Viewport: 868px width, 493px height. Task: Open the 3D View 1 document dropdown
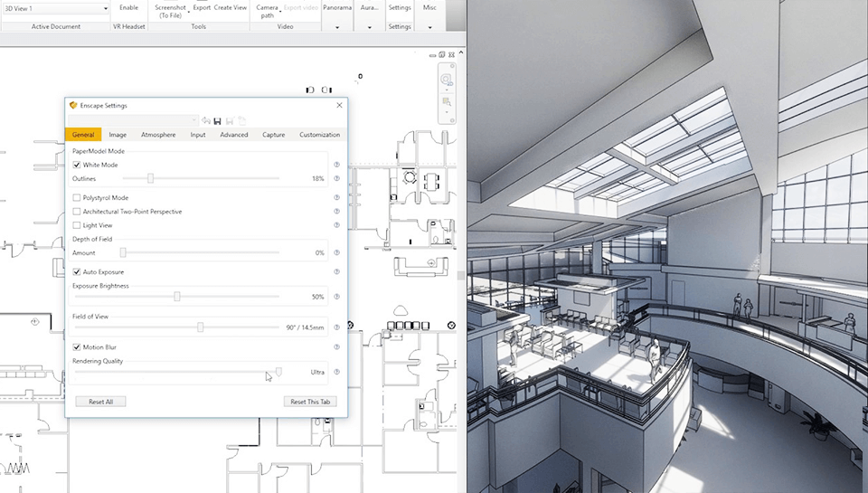[x=105, y=8]
